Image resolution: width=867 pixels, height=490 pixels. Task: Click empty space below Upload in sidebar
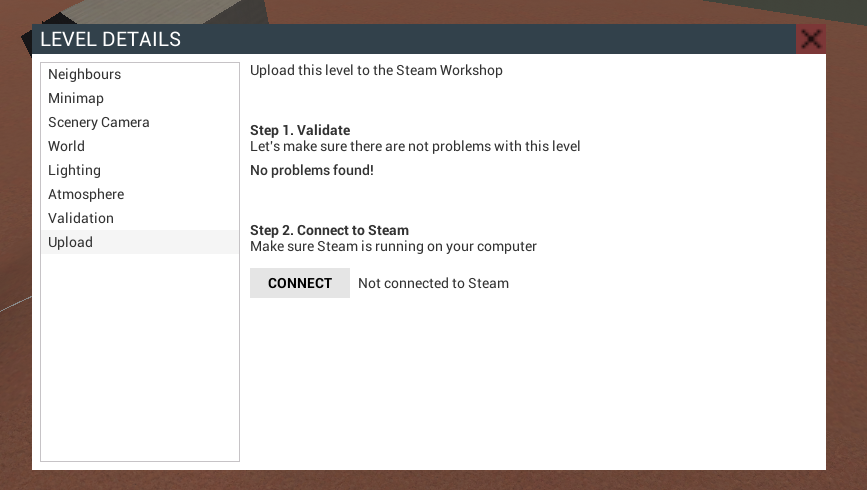[x=140, y=357]
